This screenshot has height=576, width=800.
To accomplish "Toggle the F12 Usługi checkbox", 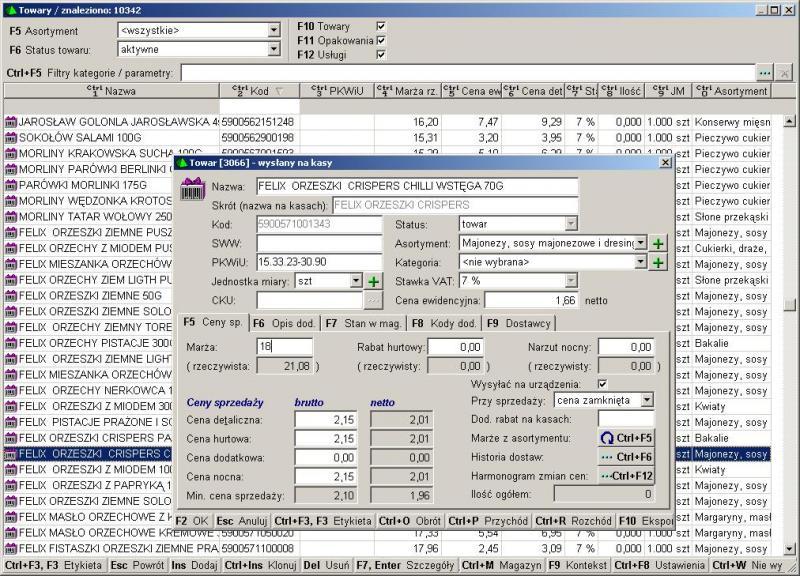I will 381,55.
